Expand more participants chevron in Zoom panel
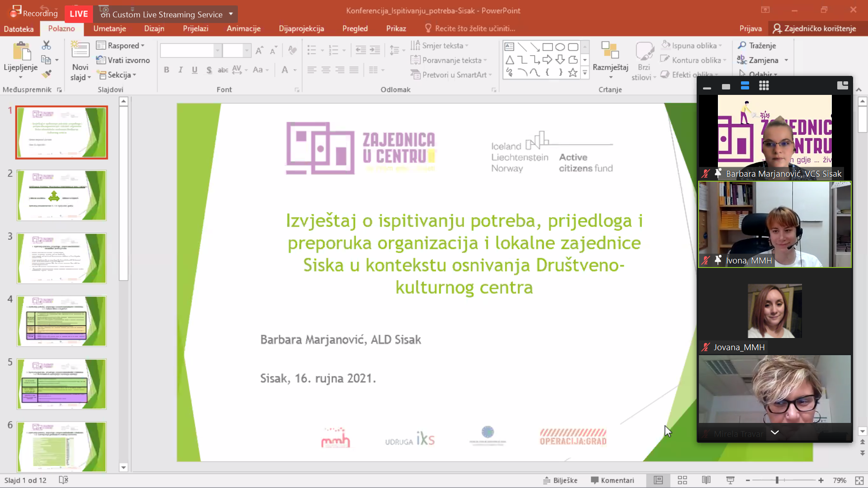This screenshot has width=868, height=488. (774, 432)
